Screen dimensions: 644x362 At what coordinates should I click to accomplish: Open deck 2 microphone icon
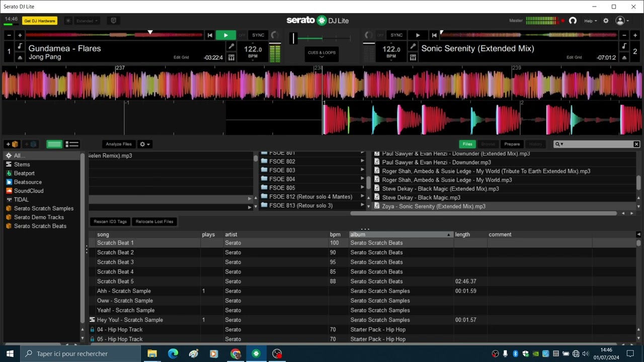(x=413, y=46)
